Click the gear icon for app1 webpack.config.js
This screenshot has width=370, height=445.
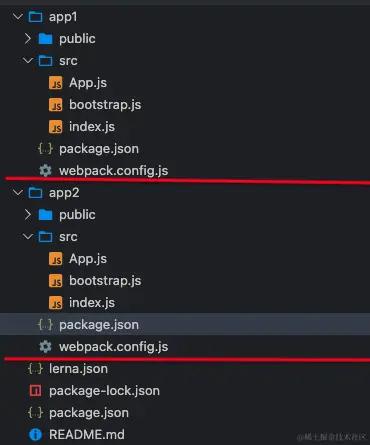coord(45,171)
